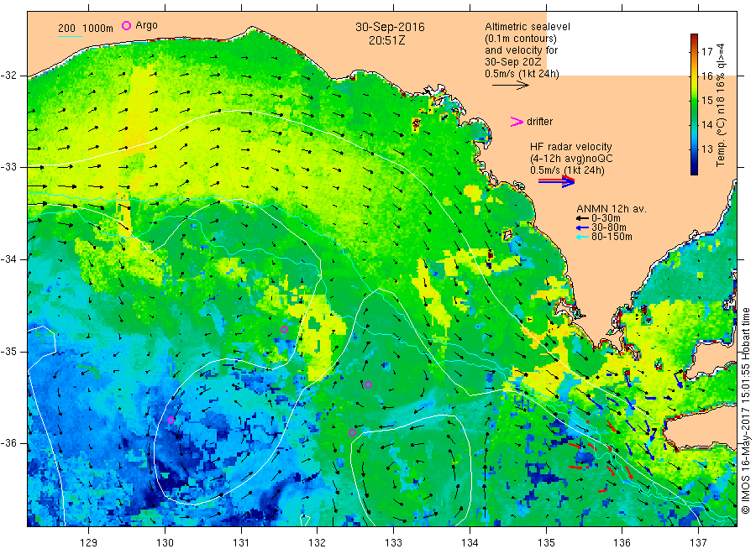
Task: Click longitude label 136
Action: [622, 543]
